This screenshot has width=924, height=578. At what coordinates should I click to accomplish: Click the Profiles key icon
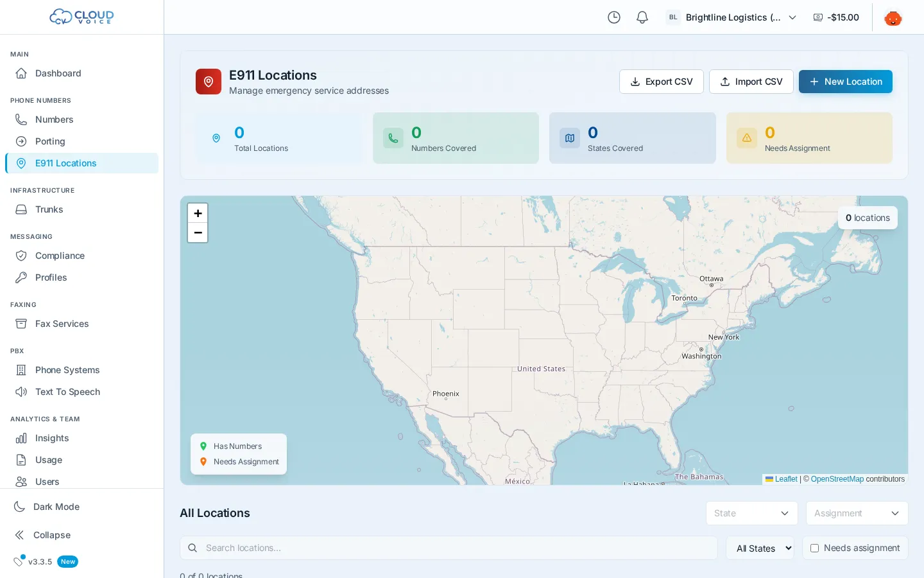click(x=21, y=277)
